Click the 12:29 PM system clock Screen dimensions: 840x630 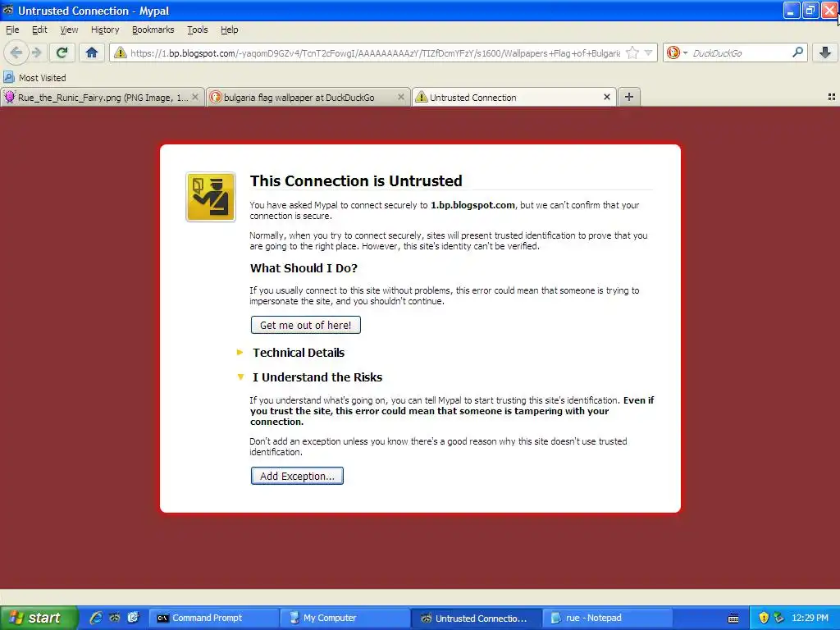(x=810, y=618)
